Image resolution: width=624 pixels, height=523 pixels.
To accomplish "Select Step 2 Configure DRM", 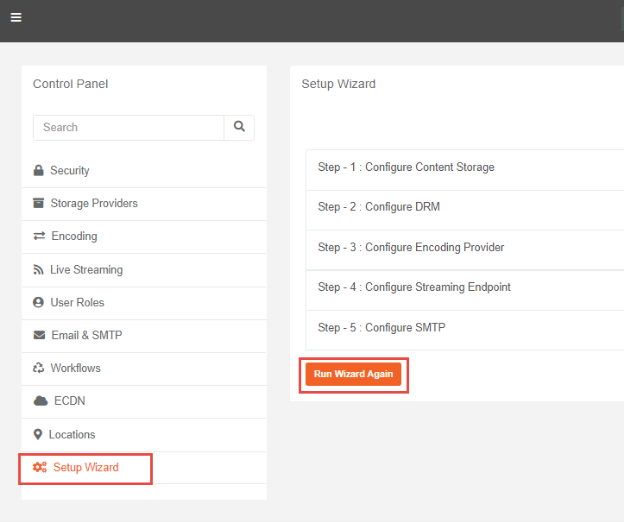I will pyautogui.click(x=379, y=207).
